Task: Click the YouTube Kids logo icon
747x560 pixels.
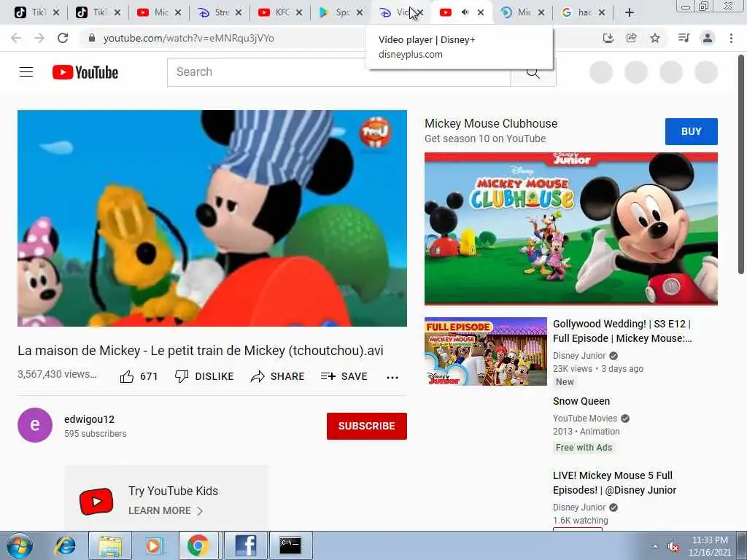Action: 96,501
